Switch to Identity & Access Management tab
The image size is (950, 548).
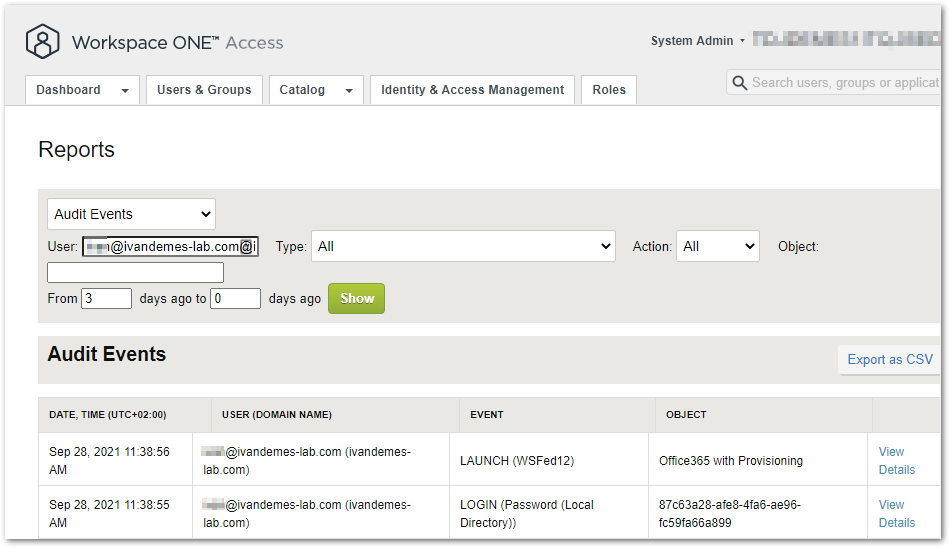(472, 90)
